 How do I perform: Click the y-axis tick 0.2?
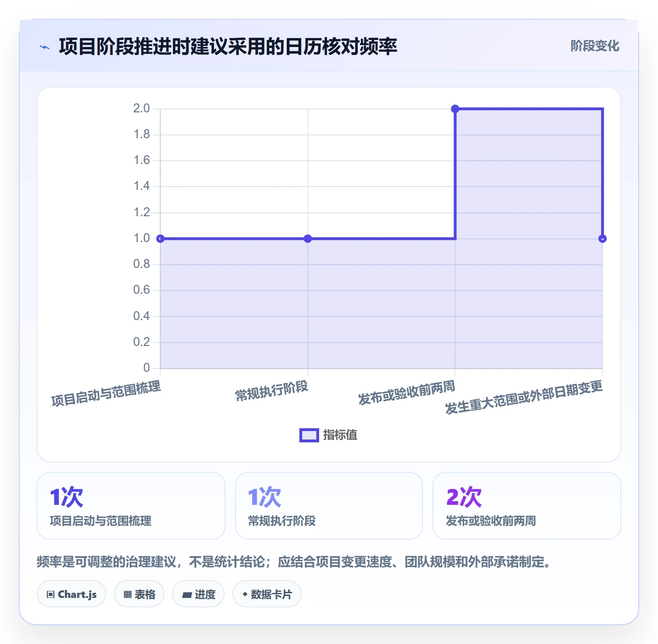pos(141,342)
